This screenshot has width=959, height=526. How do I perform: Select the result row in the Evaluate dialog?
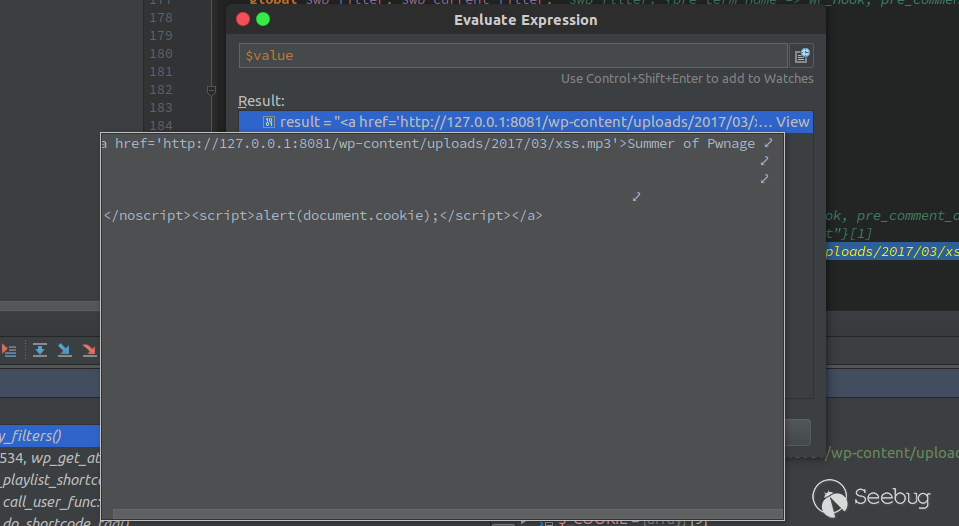click(x=525, y=122)
